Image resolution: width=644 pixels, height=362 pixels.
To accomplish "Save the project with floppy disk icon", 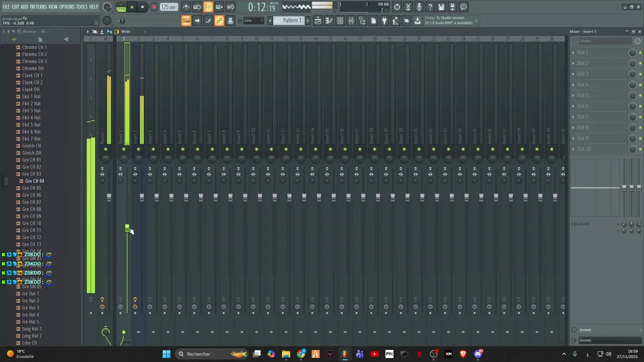I will coord(441,7).
